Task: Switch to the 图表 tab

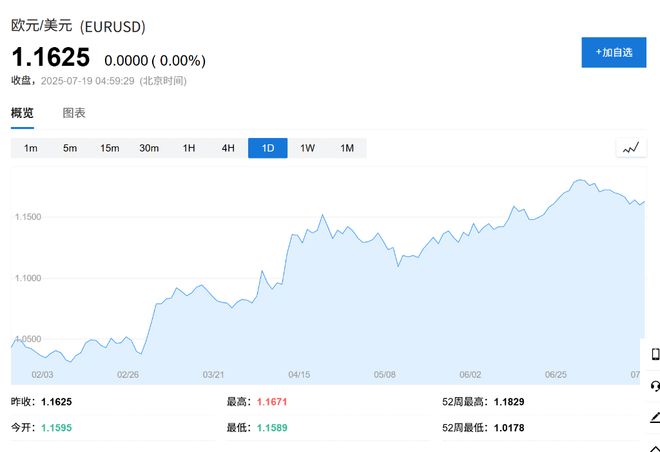Action: tap(74, 113)
